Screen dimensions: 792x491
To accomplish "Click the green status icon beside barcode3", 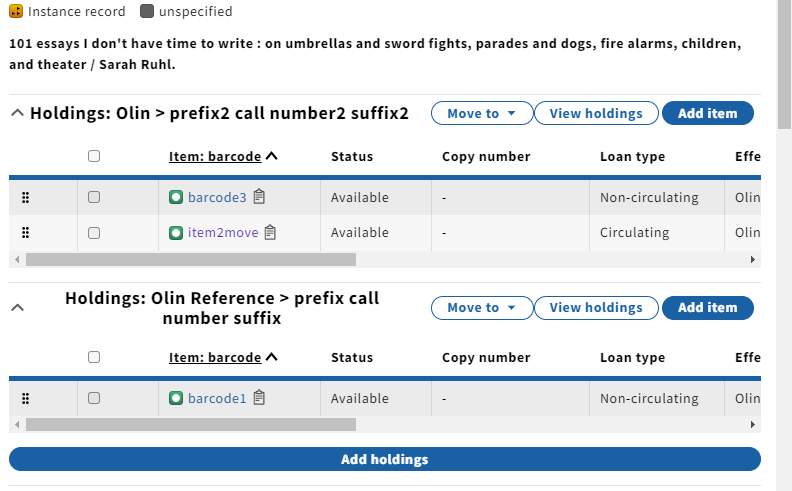I will pos(176,197).
